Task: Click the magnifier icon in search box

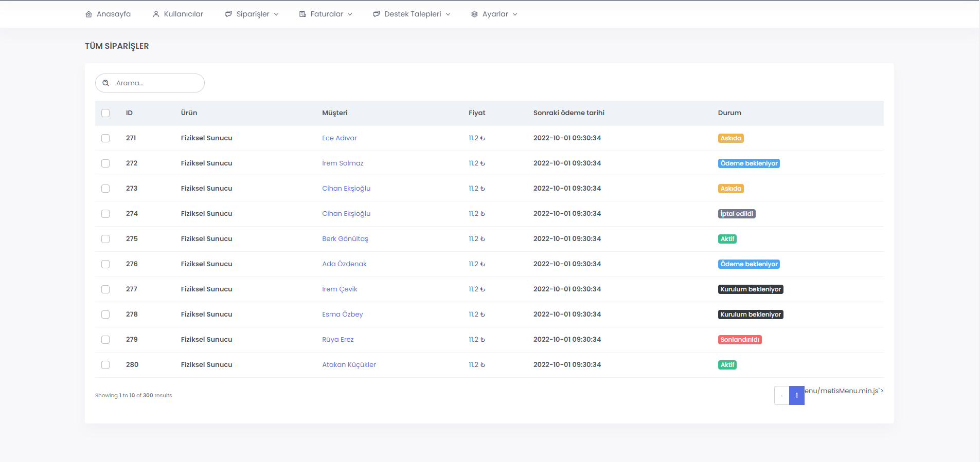Action: pos(106,83)
